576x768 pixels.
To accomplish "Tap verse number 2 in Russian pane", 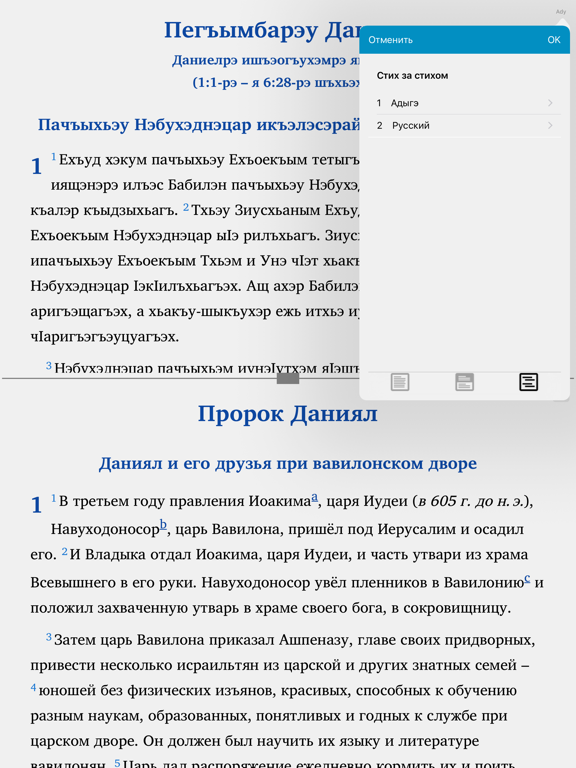I will pos(64,552).
